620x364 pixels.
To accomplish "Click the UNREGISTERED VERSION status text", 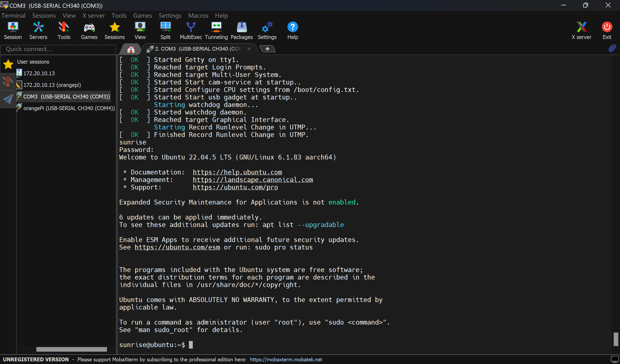I will click(x=36, y=359).
